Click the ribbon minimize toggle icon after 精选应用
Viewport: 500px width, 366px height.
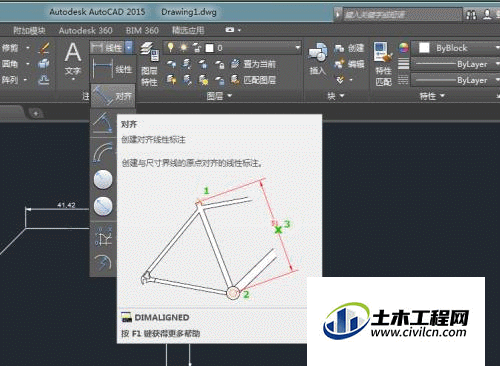coord(230,30)
